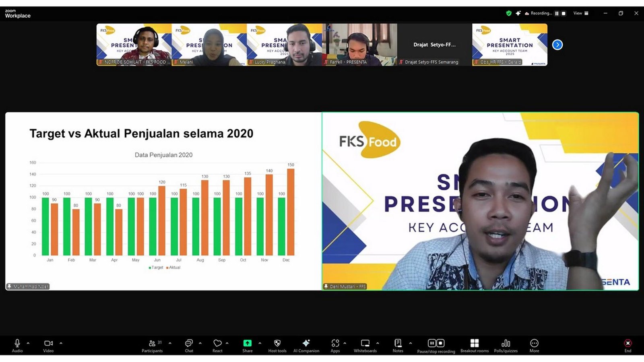Select Farrell - PRESENTA video thumbnail
This screenshot has width=644, height=362.
click(359, 45)
